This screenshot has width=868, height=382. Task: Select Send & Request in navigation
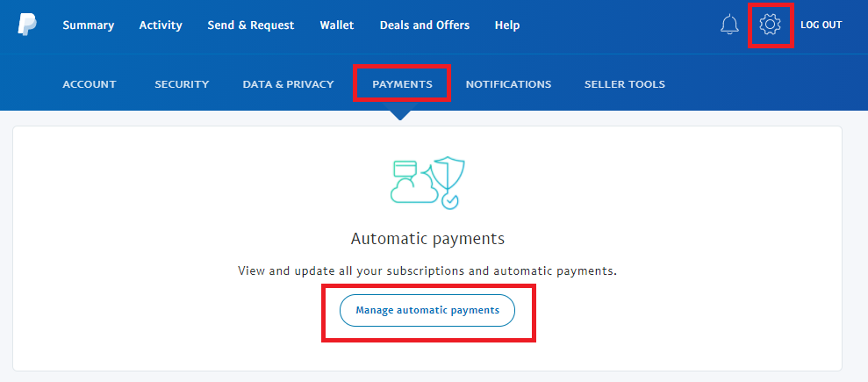251,25
